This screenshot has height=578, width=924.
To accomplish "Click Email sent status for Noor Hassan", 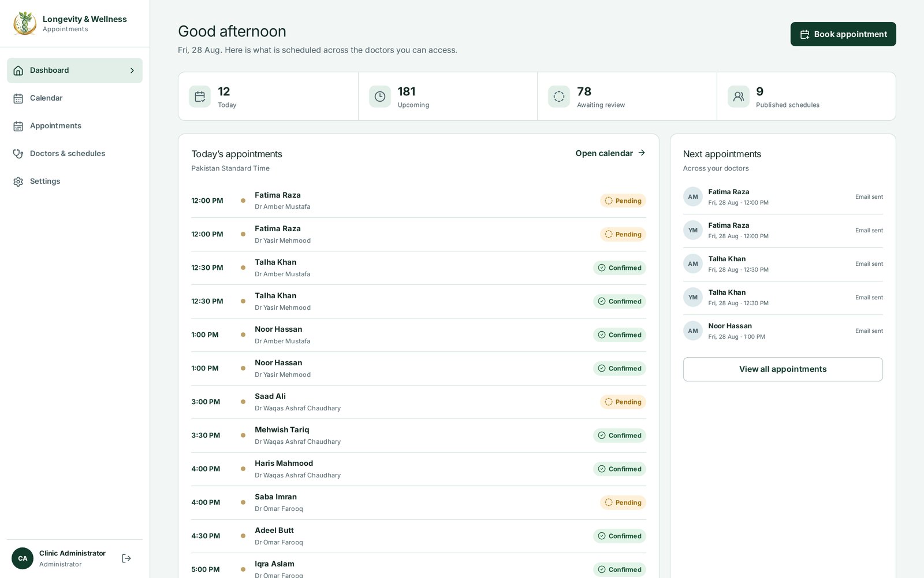I will [x=869, y=331].
